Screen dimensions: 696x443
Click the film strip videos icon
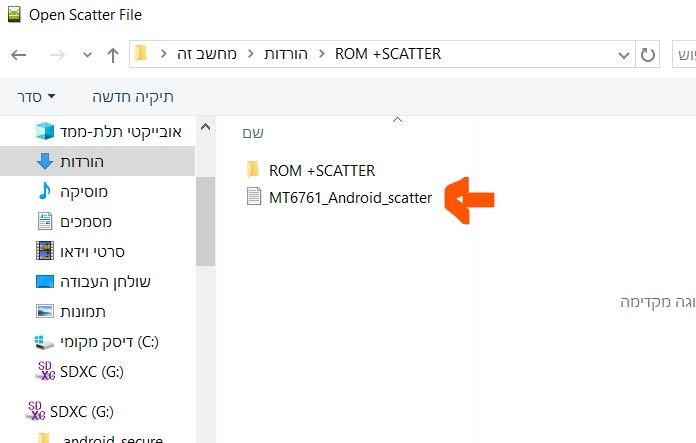point(45,251)
